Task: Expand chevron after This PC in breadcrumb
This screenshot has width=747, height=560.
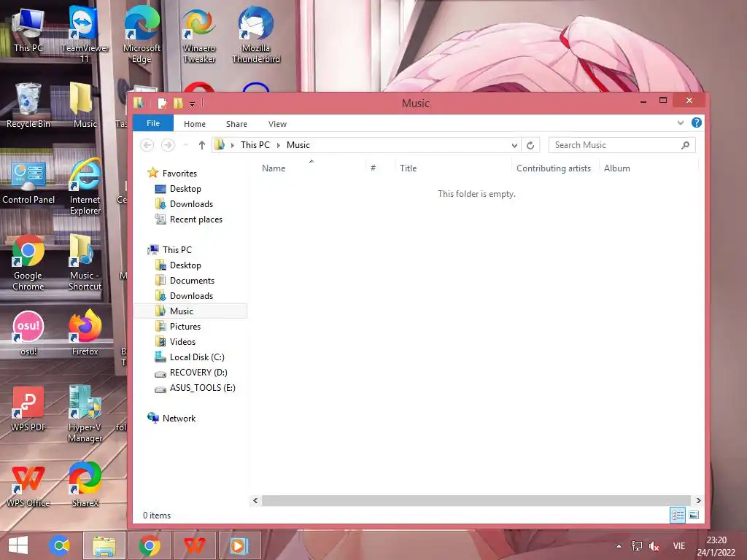Action: tap(278, 145)
